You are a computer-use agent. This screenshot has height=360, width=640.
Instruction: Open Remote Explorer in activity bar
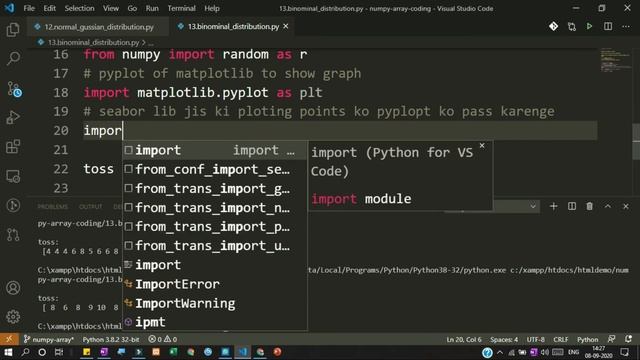coord(13,176)
